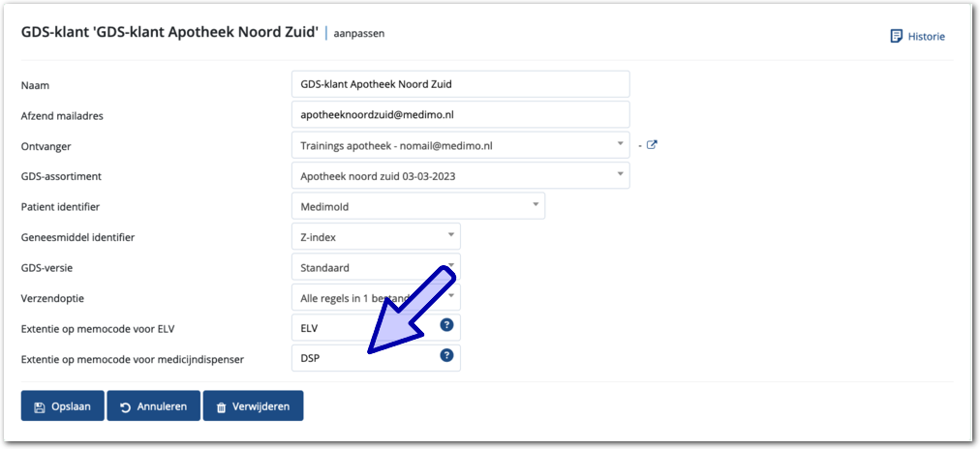Focus the ELV memocode extension field
Screen dimensions: 980x449
tap(363, 327)
